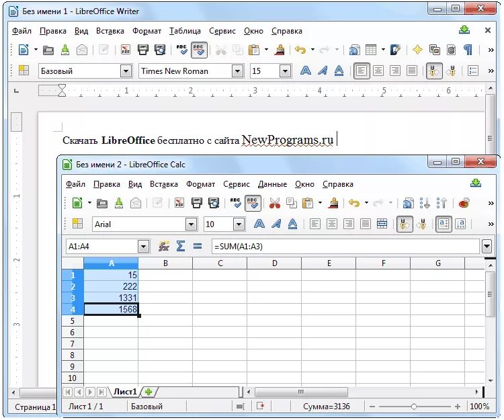The image size is (504, 420).
Task: Open Times New Roman font dropdown
Action: (237, 71)
